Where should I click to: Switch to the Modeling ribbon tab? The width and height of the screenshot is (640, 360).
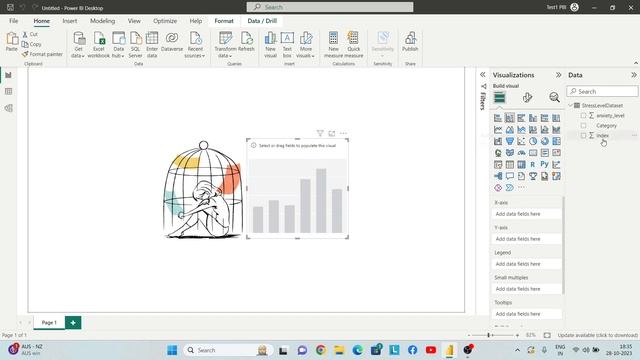click(x=102, y=21)
